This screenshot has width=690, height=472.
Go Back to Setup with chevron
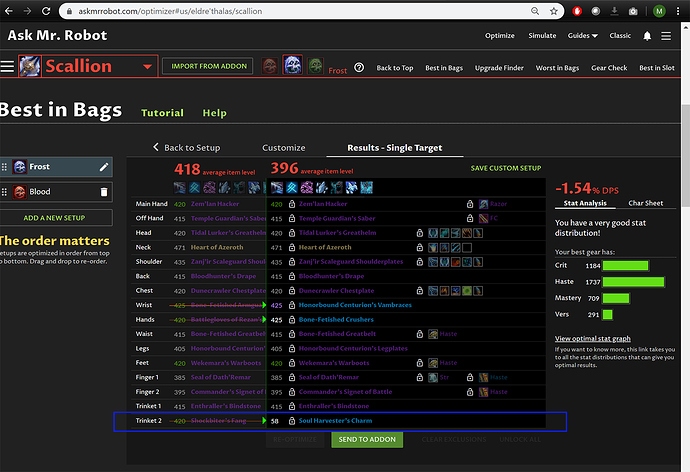click(187, 148)
